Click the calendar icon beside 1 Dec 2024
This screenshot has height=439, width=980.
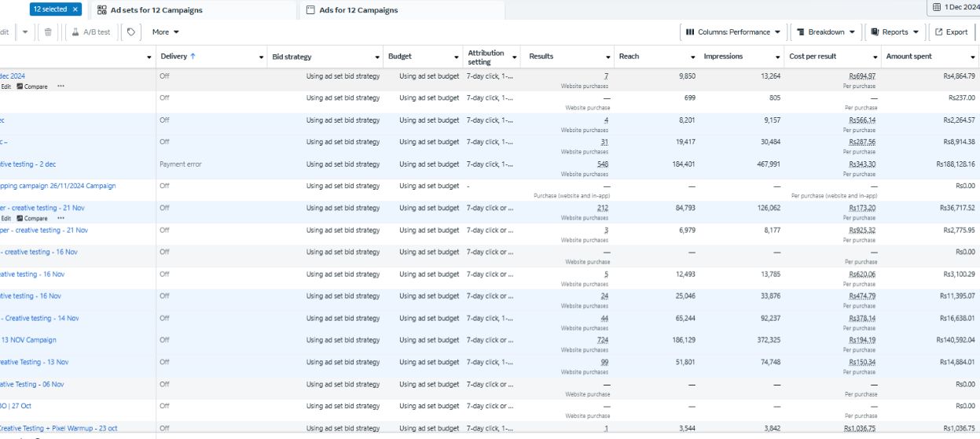click(x=936, y=8)
